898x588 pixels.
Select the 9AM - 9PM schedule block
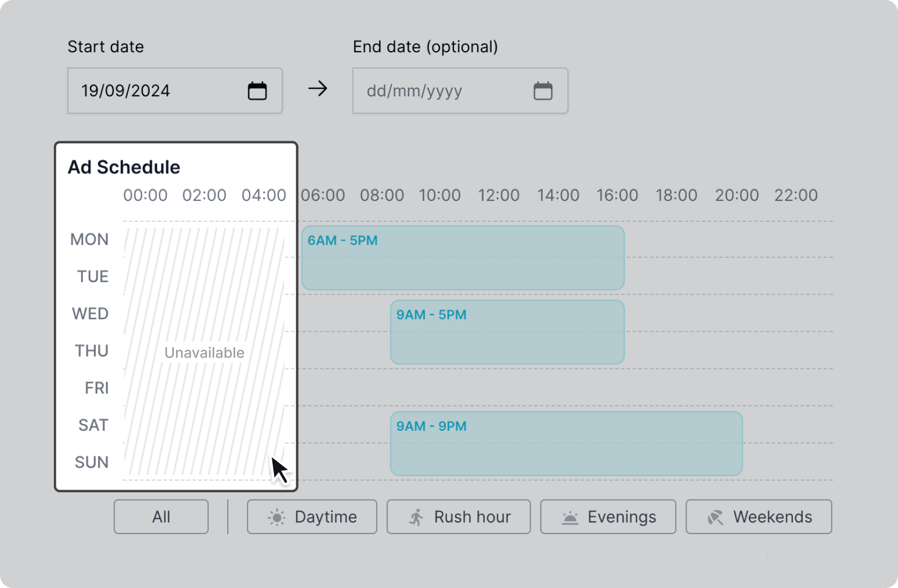click(566, 444)
